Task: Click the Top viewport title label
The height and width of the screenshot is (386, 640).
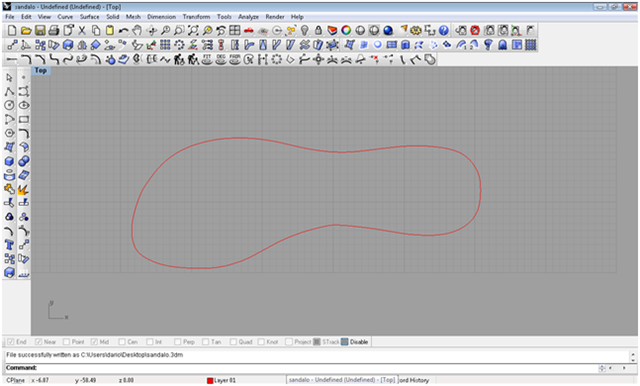Action: (40, 71)
